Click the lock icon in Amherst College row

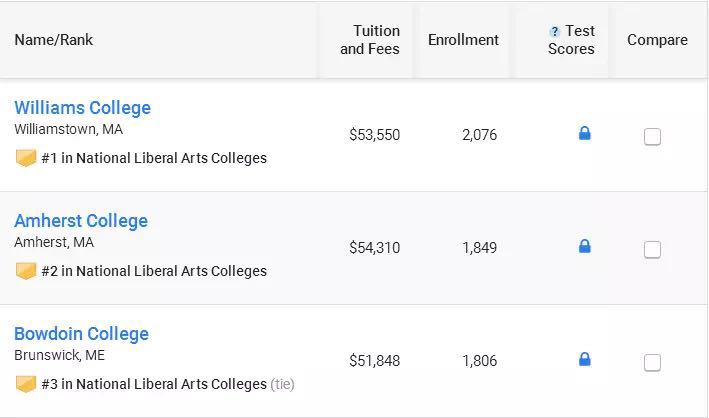[585, 246]
